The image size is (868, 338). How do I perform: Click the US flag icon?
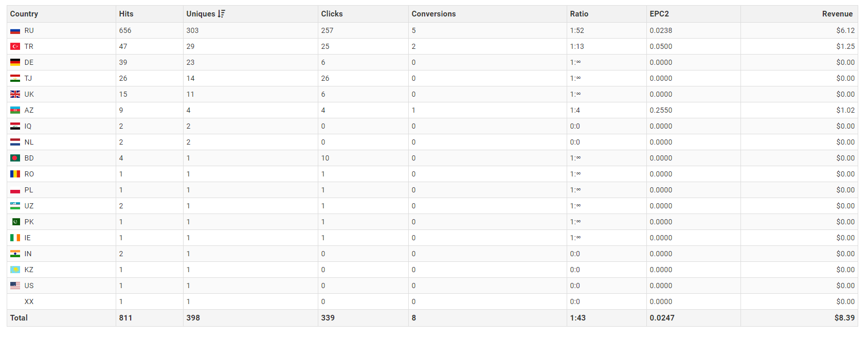pos(15,286)
